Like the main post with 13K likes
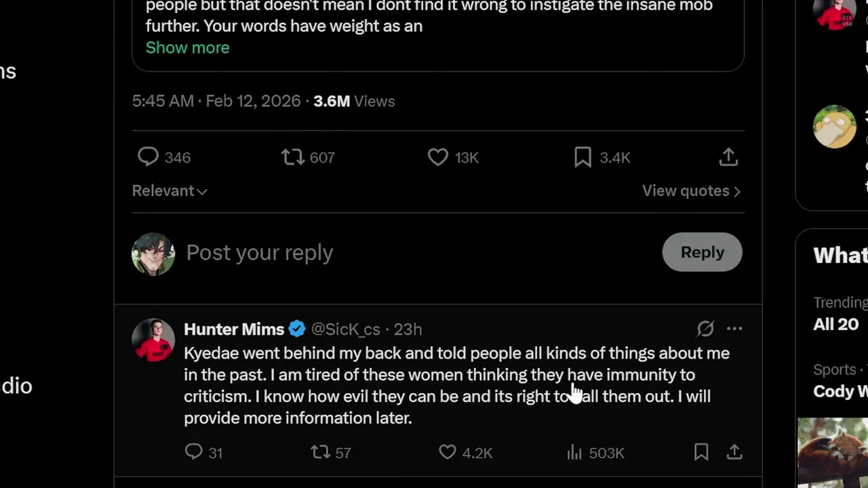 pyautogui.click(x=438, y=157)
